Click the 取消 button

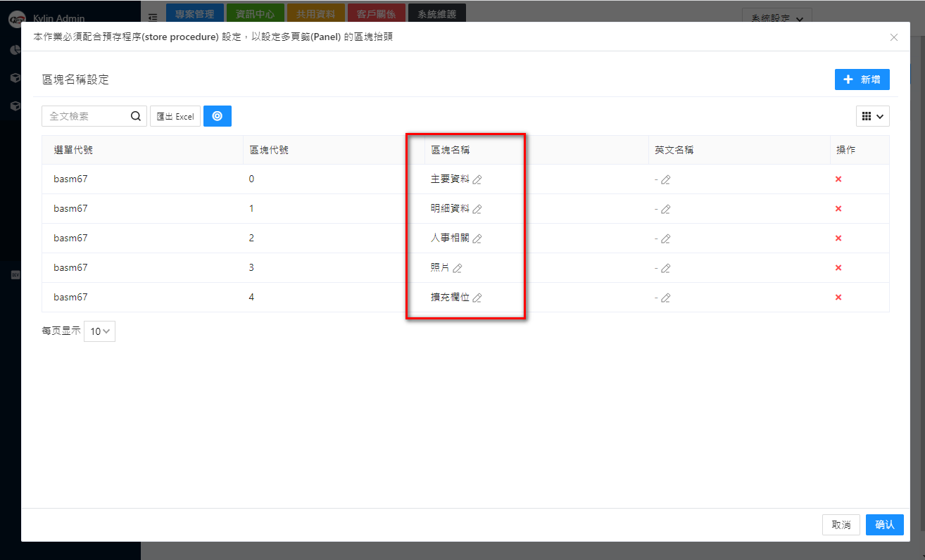click(841, 525)
